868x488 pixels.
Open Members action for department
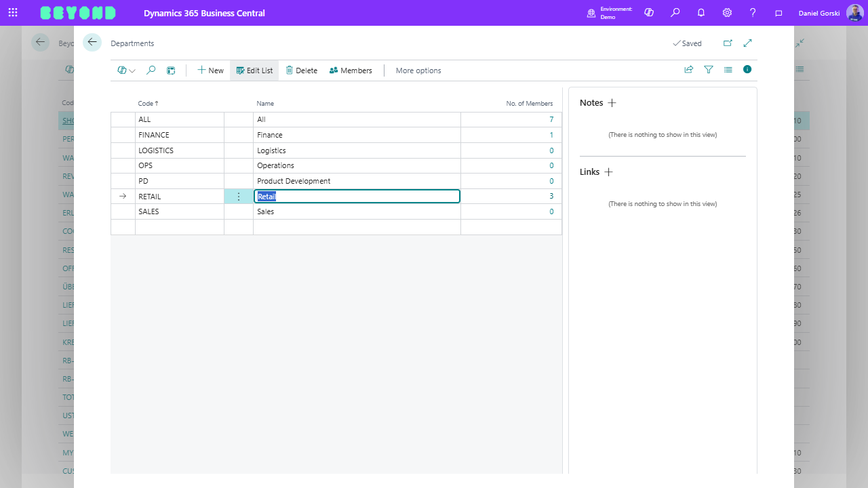click(x=351, y=70)
